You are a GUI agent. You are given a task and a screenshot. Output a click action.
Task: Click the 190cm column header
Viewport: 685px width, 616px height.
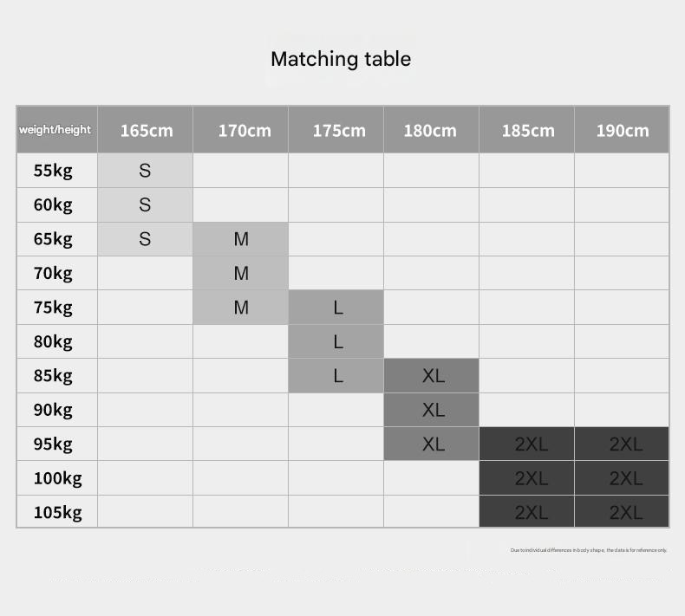pos(622,131)
